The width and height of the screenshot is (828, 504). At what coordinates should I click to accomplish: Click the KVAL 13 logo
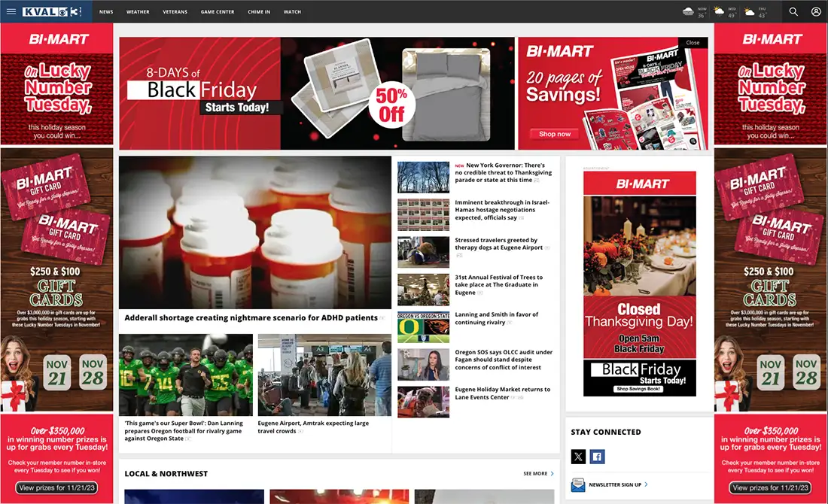point(52,11)
